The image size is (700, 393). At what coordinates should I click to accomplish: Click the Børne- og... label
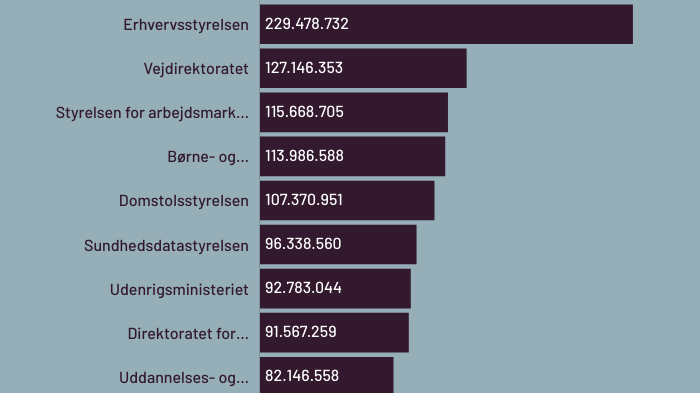click(208, 157)
